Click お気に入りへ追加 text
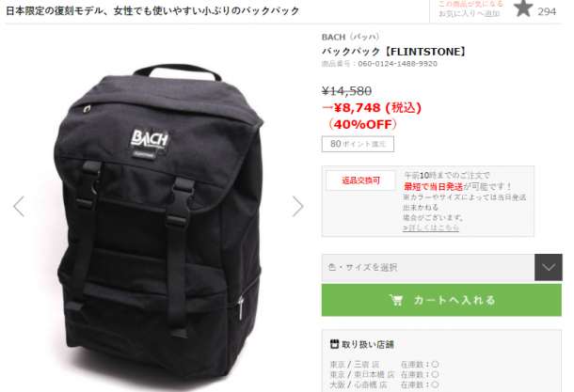This screenshot has width=574, height=392. (x=469, y=14)
